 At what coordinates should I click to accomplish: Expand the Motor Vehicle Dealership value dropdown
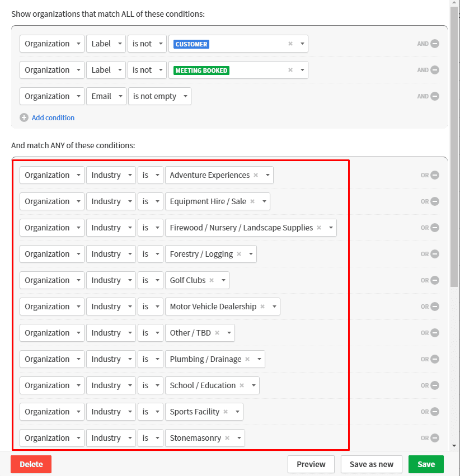274,307
